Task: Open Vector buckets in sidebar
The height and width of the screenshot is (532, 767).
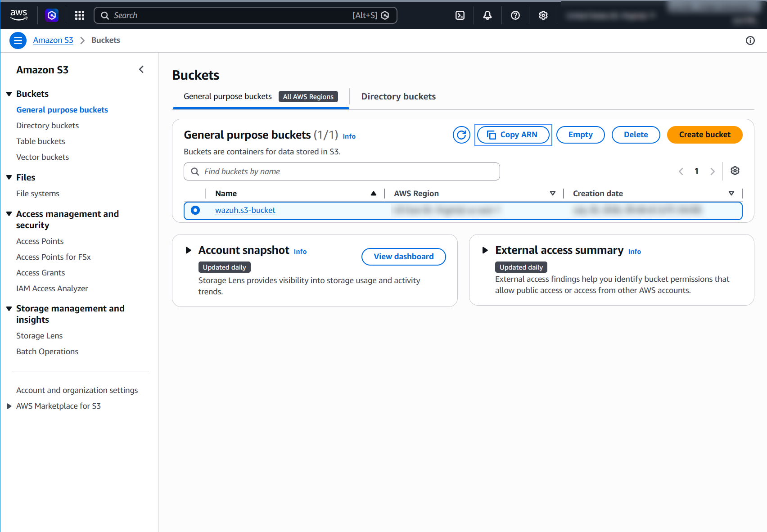Action: pyautogui.click(x=42, y=157)
